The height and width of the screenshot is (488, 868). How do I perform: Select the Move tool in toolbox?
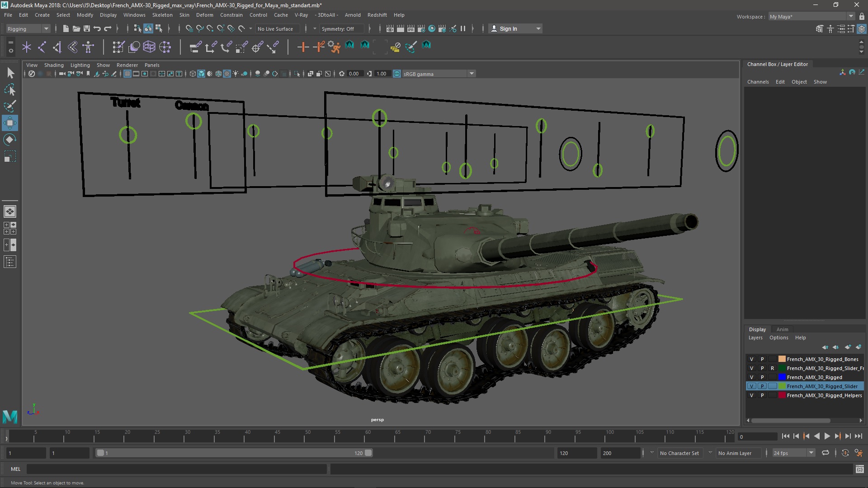9,123
